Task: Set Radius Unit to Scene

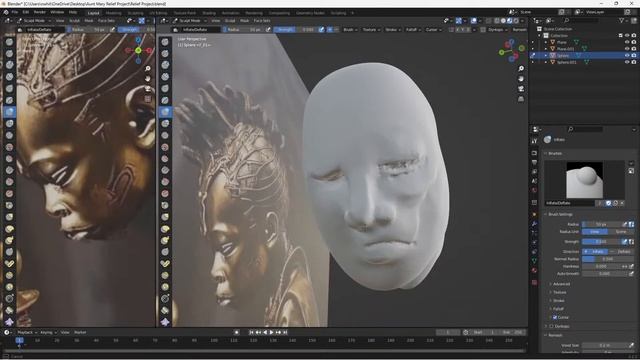Action: click(621, 231)
